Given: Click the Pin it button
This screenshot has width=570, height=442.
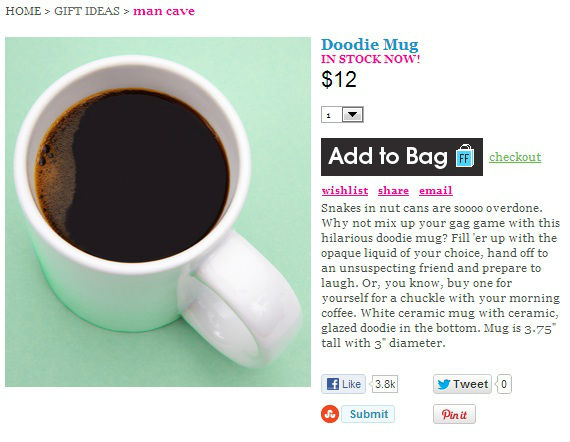Looking at the screenshot, I should [x=454, y=414].
